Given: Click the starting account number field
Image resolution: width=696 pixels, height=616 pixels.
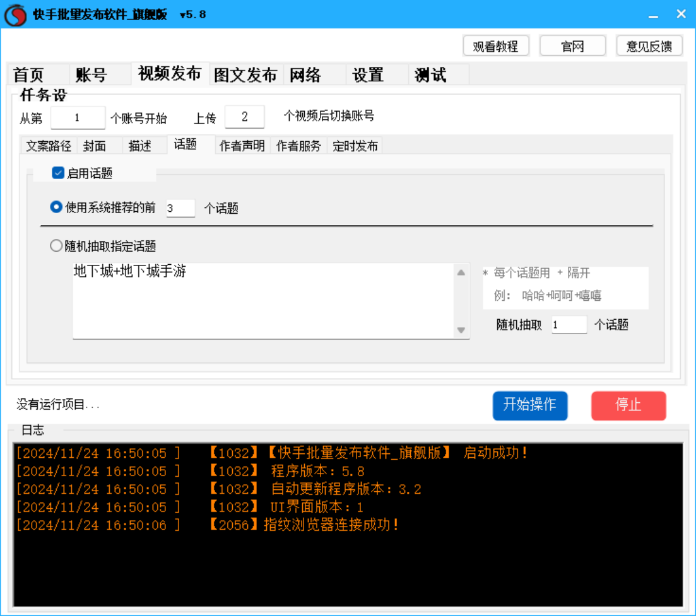Looking at the screenshot, I should 78,118.
